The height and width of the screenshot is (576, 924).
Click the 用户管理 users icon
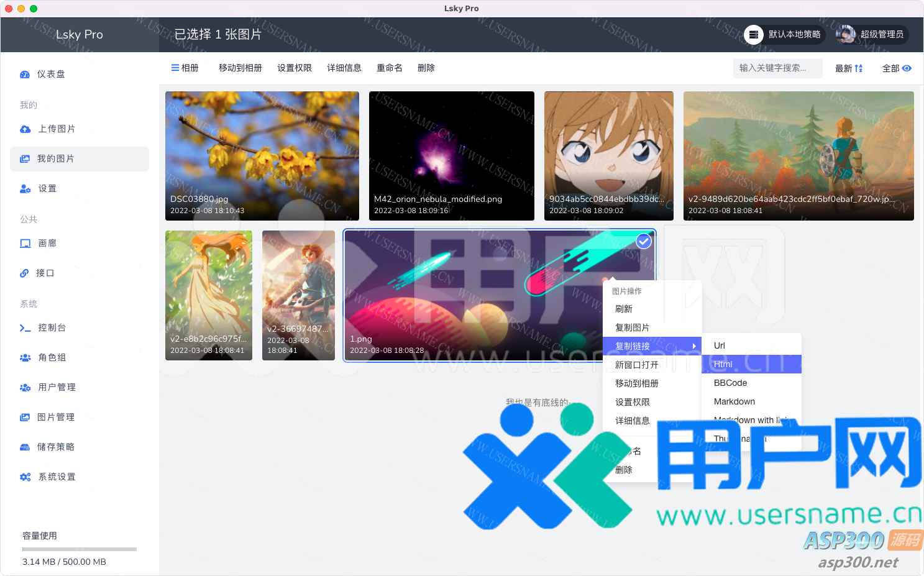click(25, 388)
